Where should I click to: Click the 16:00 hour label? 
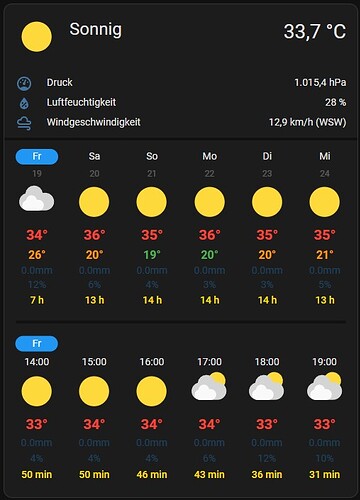(152, 362)
